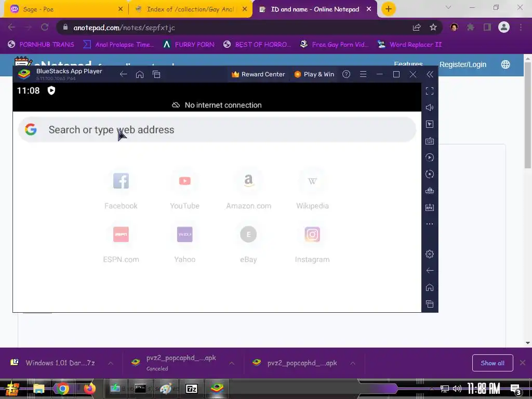Open Chrome extensions puzzle icon
This screenshot has width=532, height=399.
[x=470, y=27]
